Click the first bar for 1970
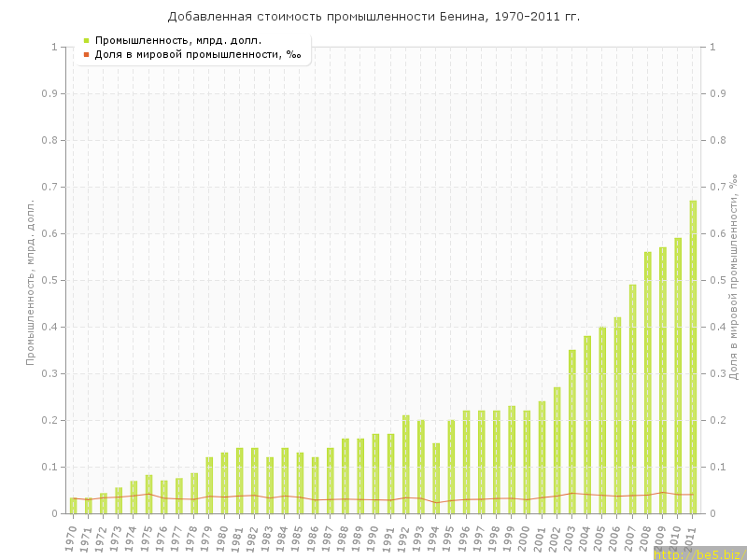 (73, 505)
